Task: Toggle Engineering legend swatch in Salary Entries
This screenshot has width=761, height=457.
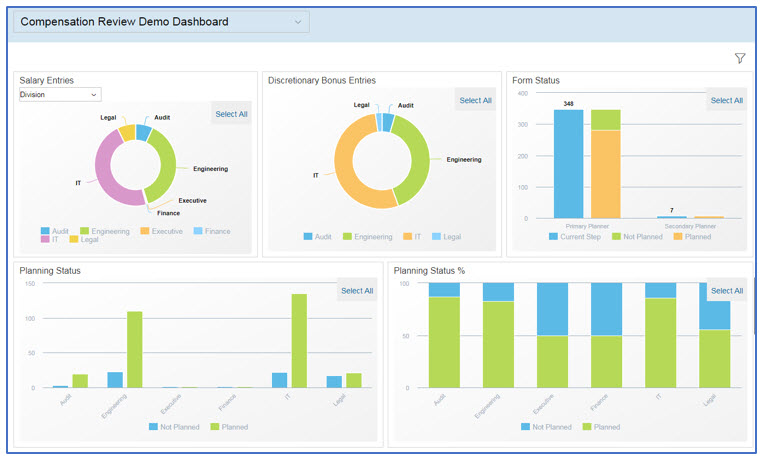Action: click(84, 231)
